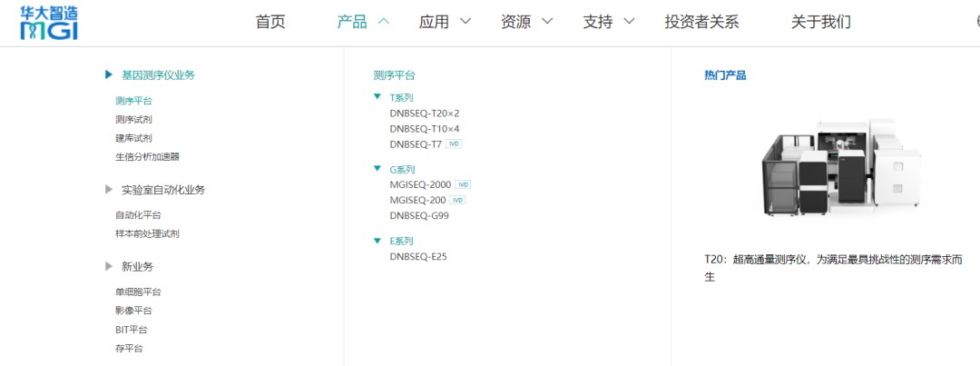The height and width of the screenshot is (366, 980).
Task: Open the 应用 applications menu
Action: 434,22
